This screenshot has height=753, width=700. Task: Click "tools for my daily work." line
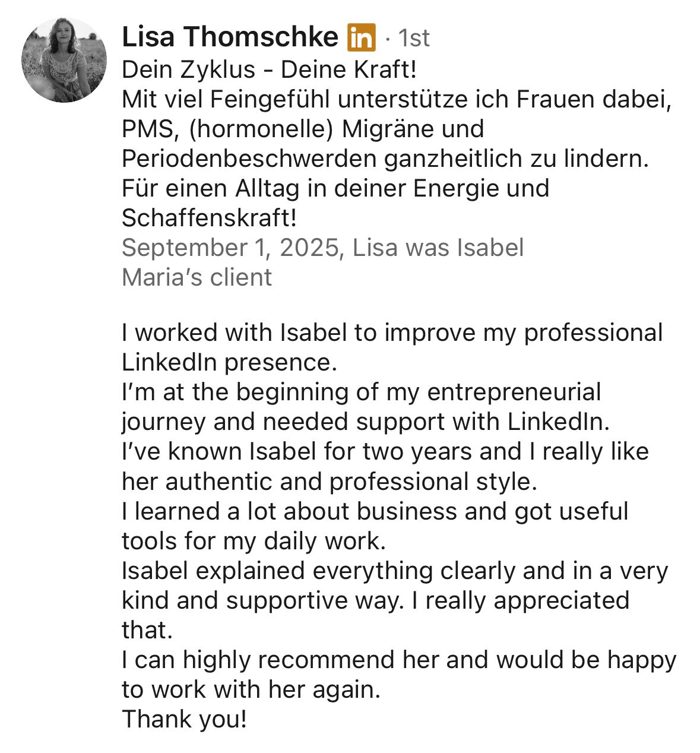[x=253, y=541]
